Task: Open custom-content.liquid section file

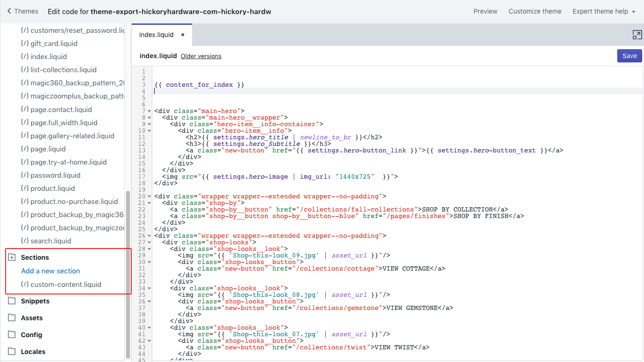Action: pos(61,284)
